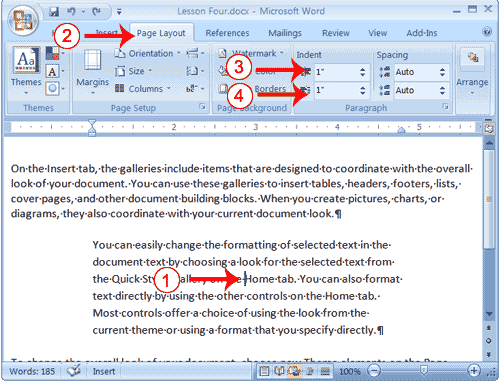Open the Mailings tab
500x382 pixels.
(x=285, y=33)
